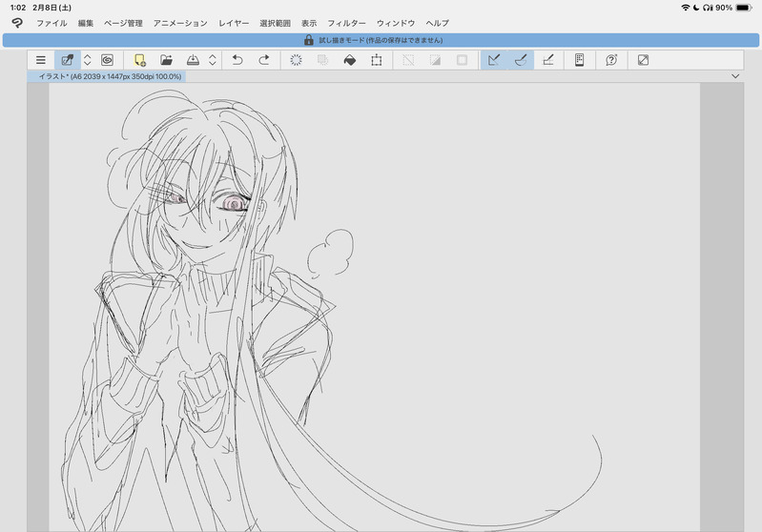Toggle snap to grid icon

(x=547, y=60)
